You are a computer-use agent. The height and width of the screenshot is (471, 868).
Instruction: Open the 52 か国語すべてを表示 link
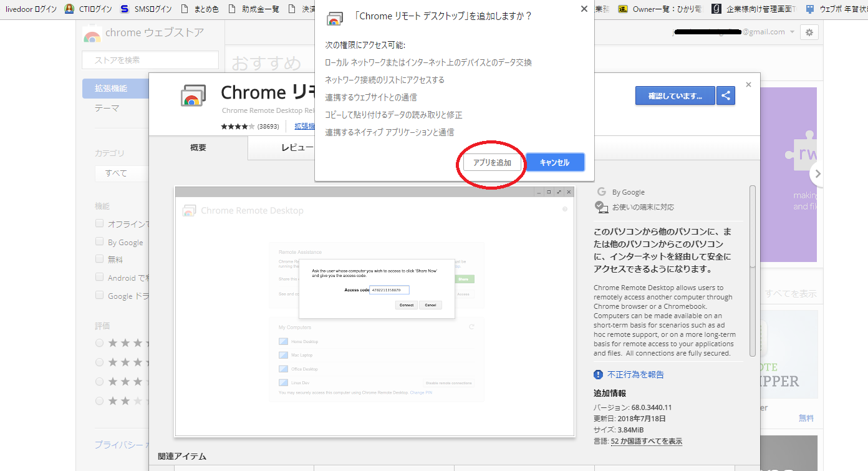click(x=647, y=441)
